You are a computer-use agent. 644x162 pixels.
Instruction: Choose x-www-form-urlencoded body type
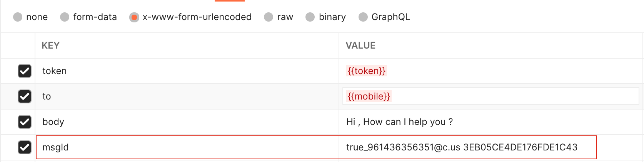(x=134, y=17)
